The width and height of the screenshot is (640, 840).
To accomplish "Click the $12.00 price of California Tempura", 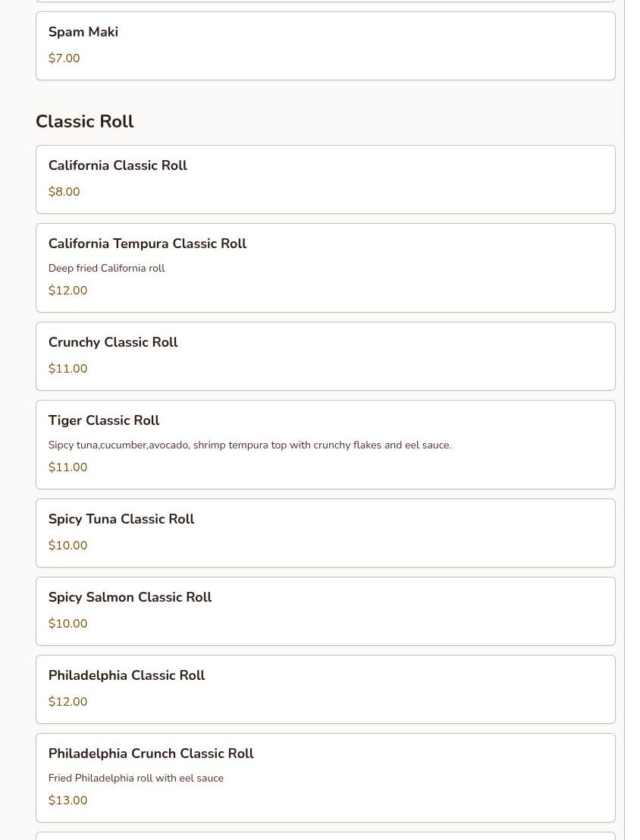I will pyautogui.click(x=67, y=290).
